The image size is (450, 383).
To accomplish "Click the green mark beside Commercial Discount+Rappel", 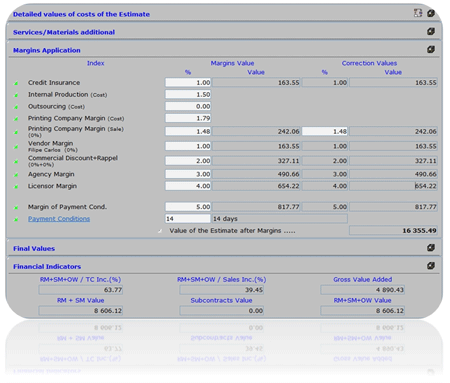I will (x=16, y=161).
